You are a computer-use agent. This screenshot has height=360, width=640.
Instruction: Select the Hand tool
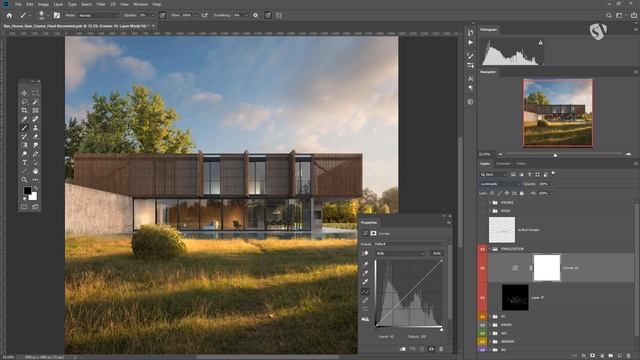[35, 171]
